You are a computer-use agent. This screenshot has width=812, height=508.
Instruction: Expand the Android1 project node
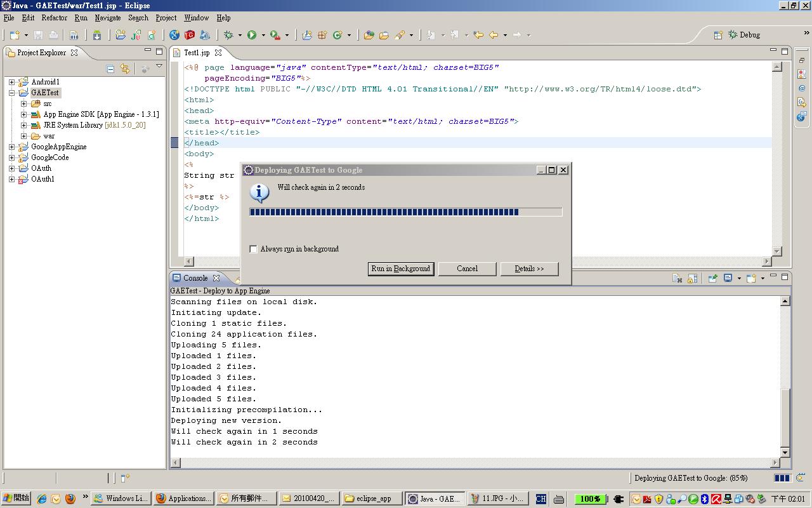coord(11,82)
